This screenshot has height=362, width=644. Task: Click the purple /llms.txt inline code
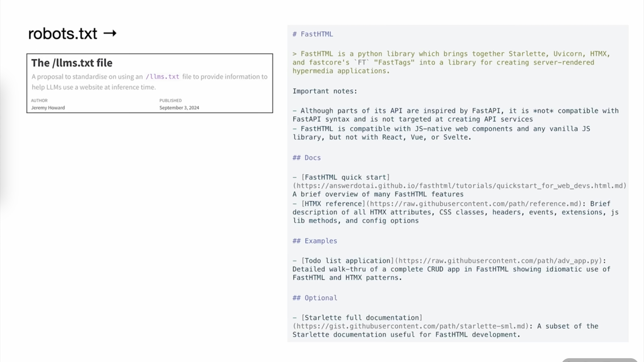tap(163, 77)
